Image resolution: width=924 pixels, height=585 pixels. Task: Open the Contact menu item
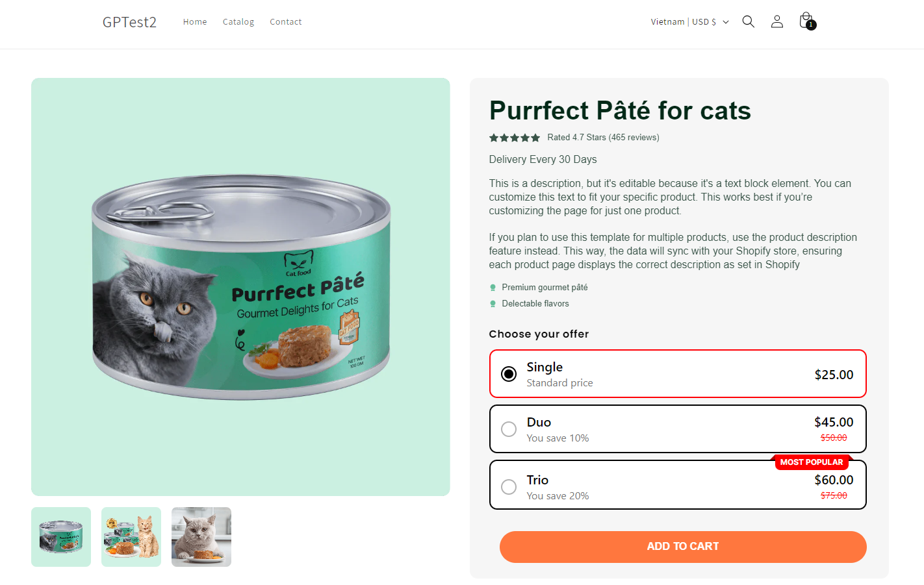coord(286,22)
